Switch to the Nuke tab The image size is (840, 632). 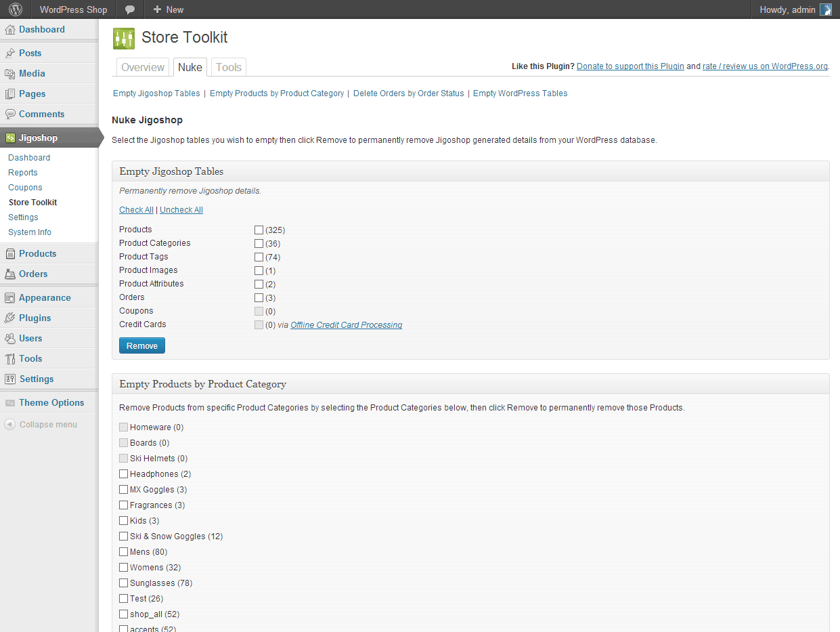[190, 67]
